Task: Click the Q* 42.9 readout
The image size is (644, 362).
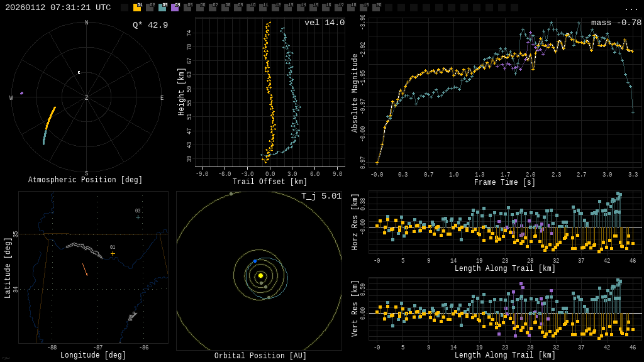Action: coord(150,25)
